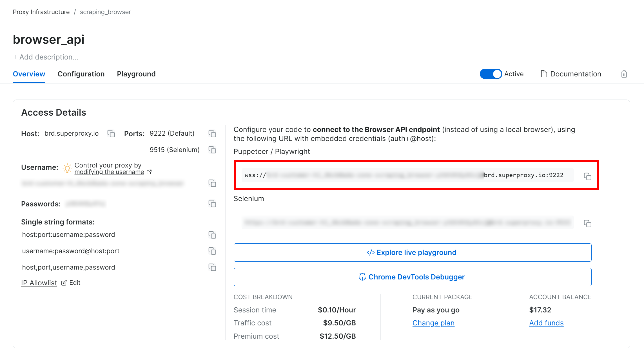Viewport: 644px width, 355px height.
Task: Copy the Puppeteer/Playwright connection URL
Action: (588, 176)
